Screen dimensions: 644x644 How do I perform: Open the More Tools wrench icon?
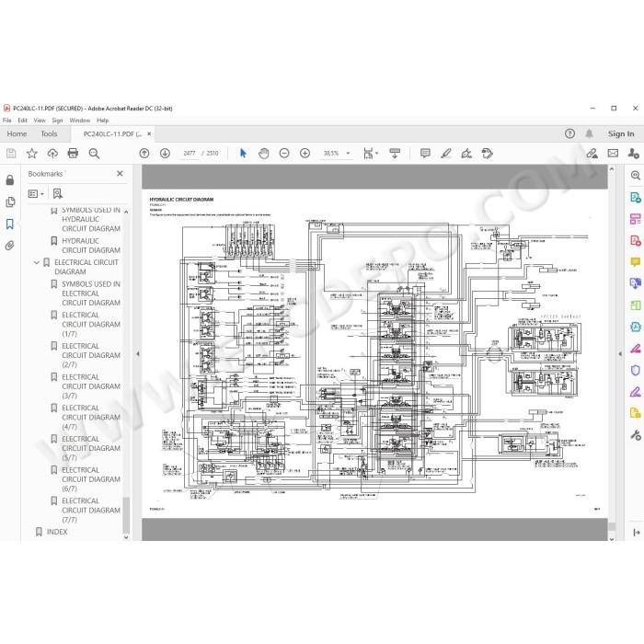pos(635,435)
